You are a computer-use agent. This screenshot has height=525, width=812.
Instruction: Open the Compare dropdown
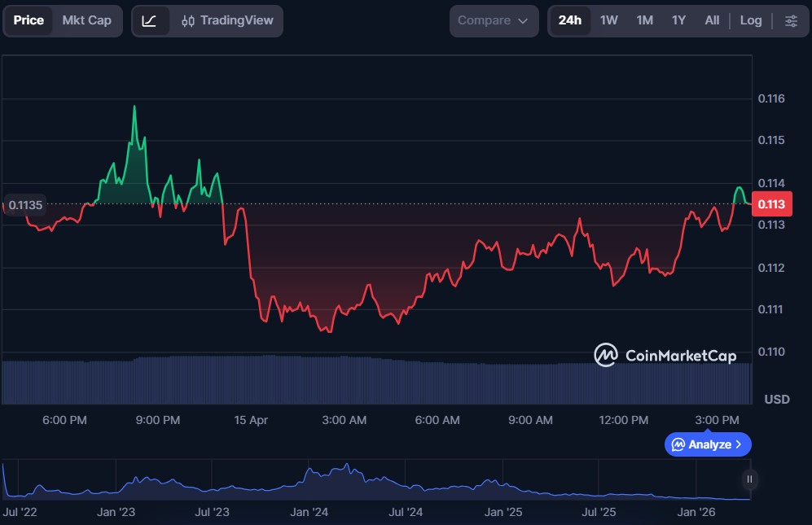[494, 20]
